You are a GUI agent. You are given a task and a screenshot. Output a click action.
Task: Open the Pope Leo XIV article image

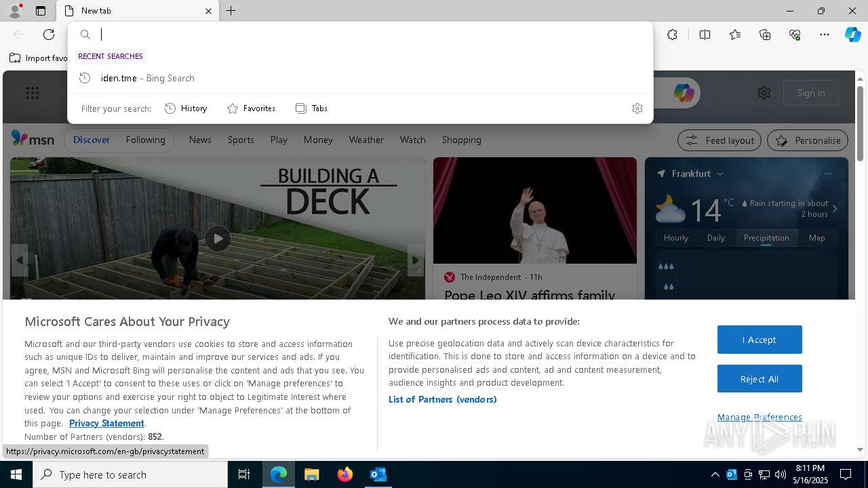pos(535,211)
